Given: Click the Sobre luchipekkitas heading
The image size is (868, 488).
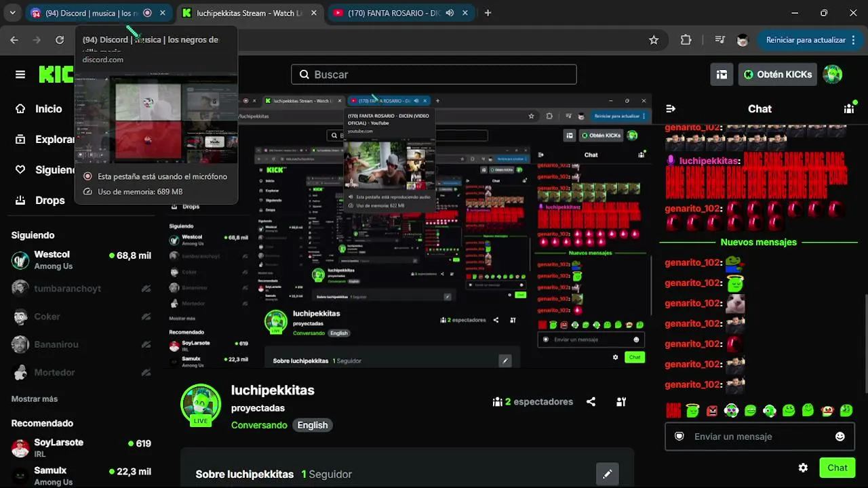Looking at the screenshot, I should (x=244, y=474).
